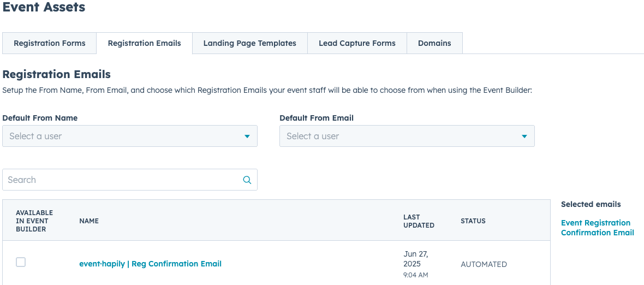Open the selected Event Registration Confirmation Email link
The image size is (644, 285).
pos(597,228)
